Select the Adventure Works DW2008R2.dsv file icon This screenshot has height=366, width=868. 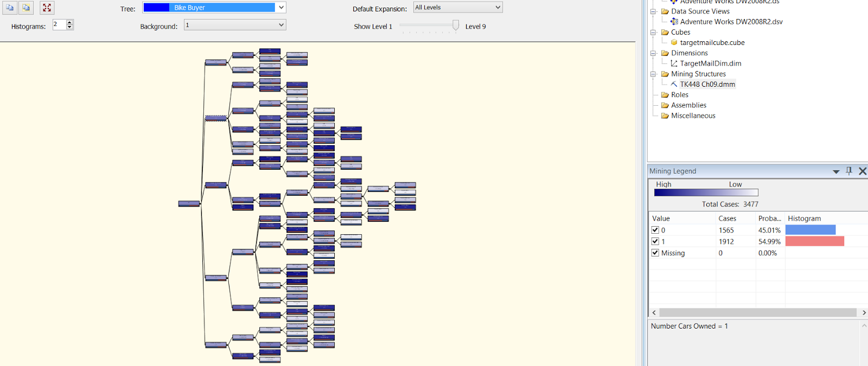pos(674,22)
